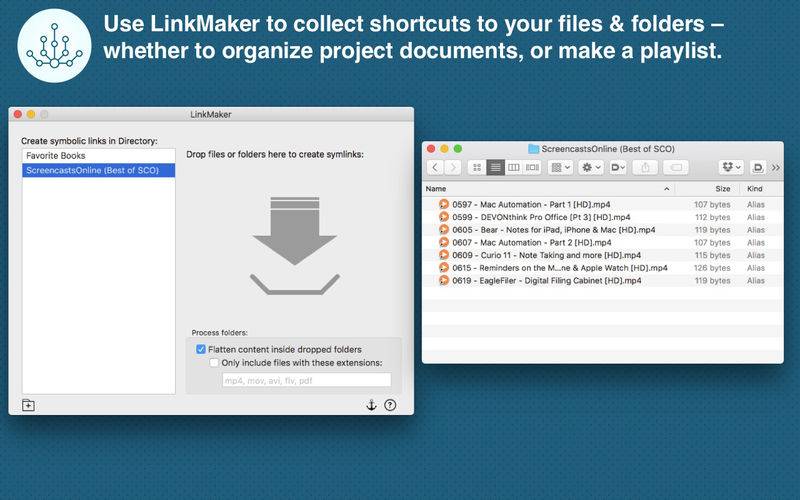Click file icon of 0599 DEVONthink Pro Office
Image resolution: width=800 pixels, height=500 pixels.
coord(444,217)
